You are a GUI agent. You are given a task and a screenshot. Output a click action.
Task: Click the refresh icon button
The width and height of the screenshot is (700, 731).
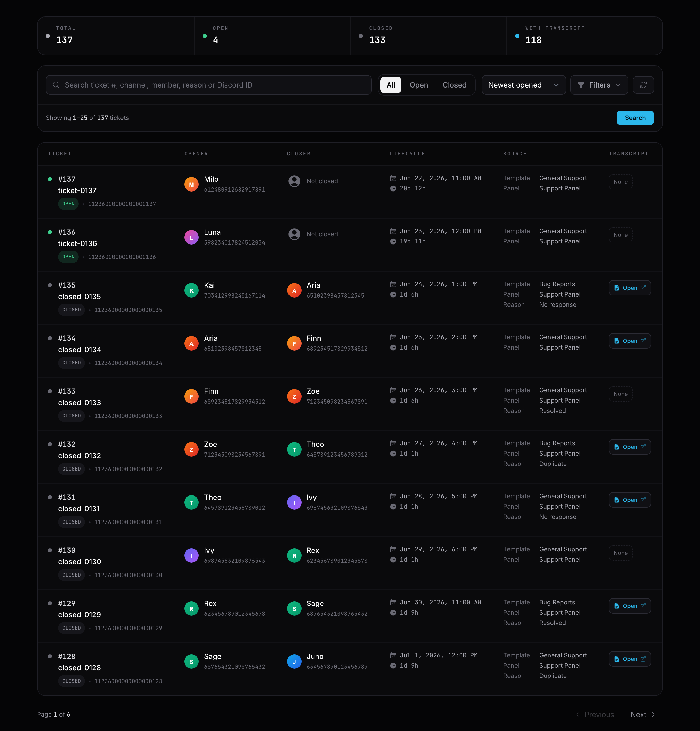(x=643, y=85)
